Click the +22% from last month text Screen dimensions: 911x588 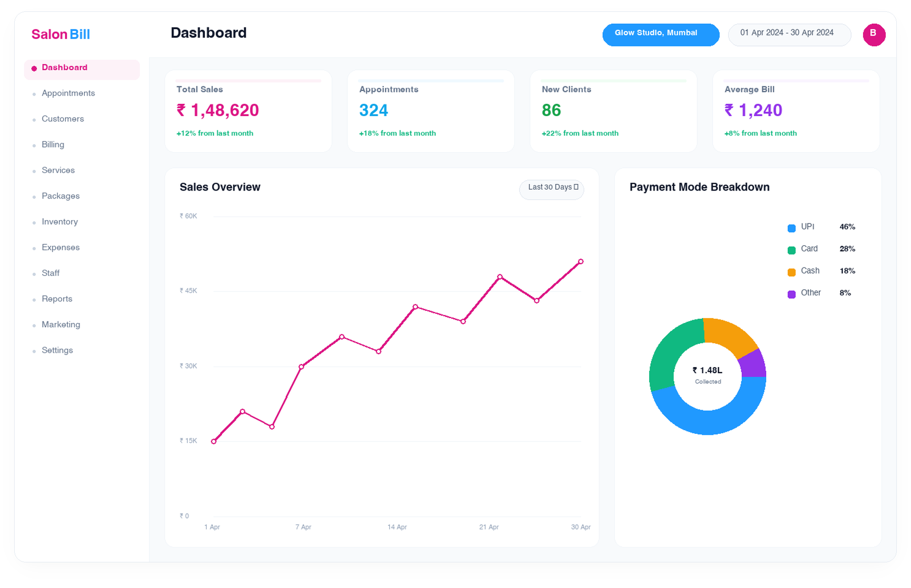(580, 133)
